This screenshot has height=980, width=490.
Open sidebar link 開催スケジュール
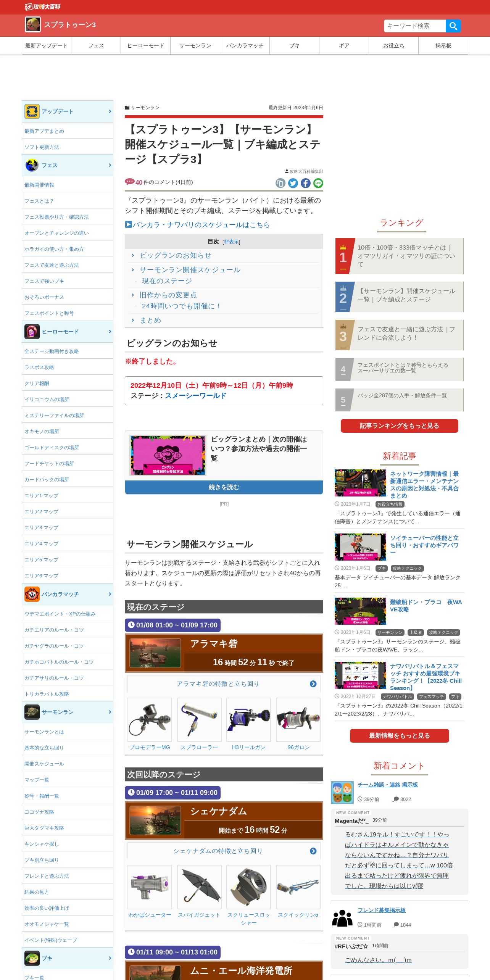[x=44, y=764]
